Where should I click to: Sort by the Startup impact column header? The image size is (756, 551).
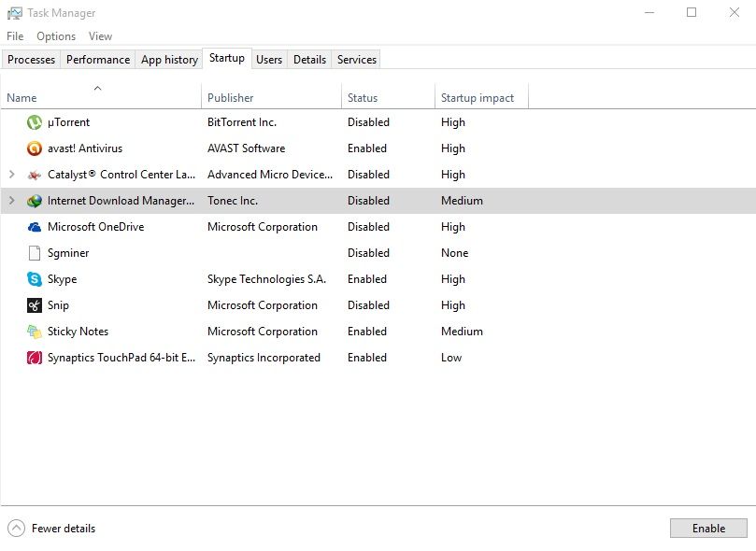coord(478,98)
